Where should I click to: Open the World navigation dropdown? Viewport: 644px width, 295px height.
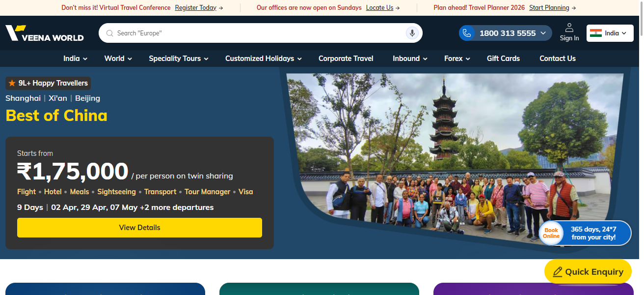(118, 59)
